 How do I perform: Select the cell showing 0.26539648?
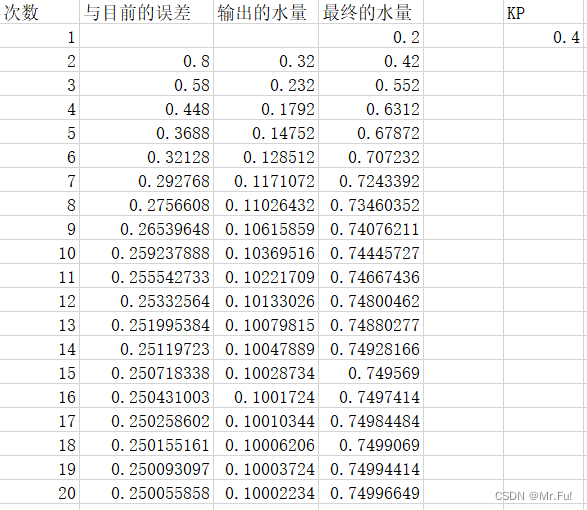[146, 228]
